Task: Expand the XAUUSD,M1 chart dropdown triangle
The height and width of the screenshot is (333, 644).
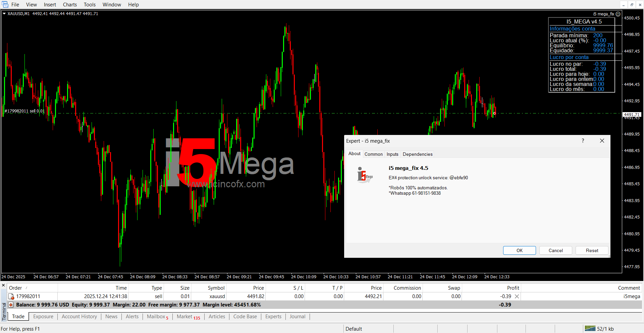Action: pyautogui.click(x=4, y=14)
